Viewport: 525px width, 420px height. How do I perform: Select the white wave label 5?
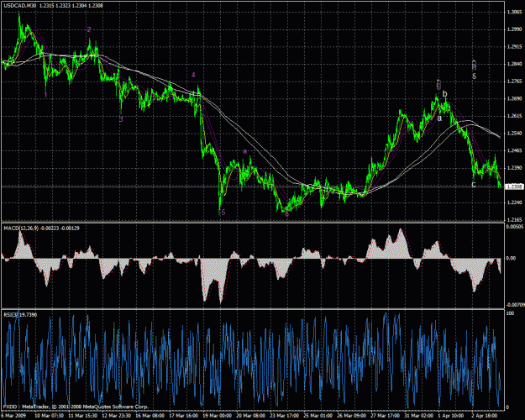(x=474, y=76)
